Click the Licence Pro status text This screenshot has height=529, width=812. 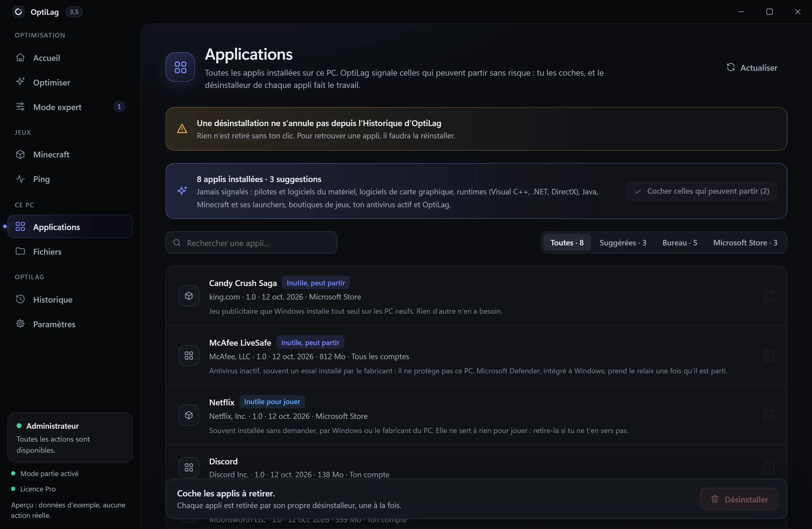(38, 489)
